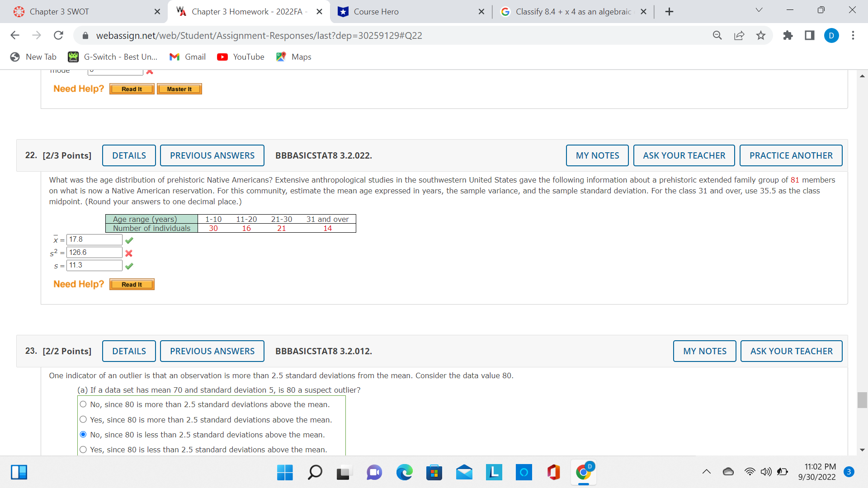
Task: Click the bookmark star in the address bar
Action: point(761,35)
